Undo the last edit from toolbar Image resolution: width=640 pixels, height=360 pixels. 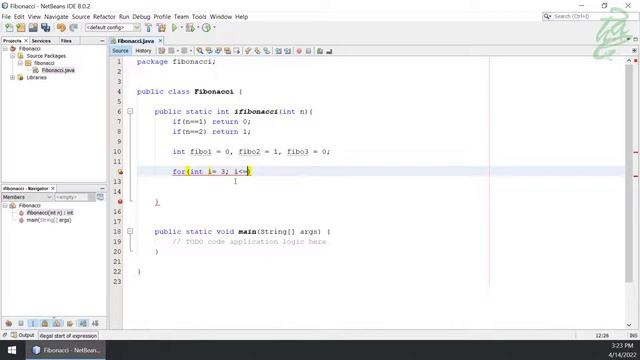click(x=61, y=28)
